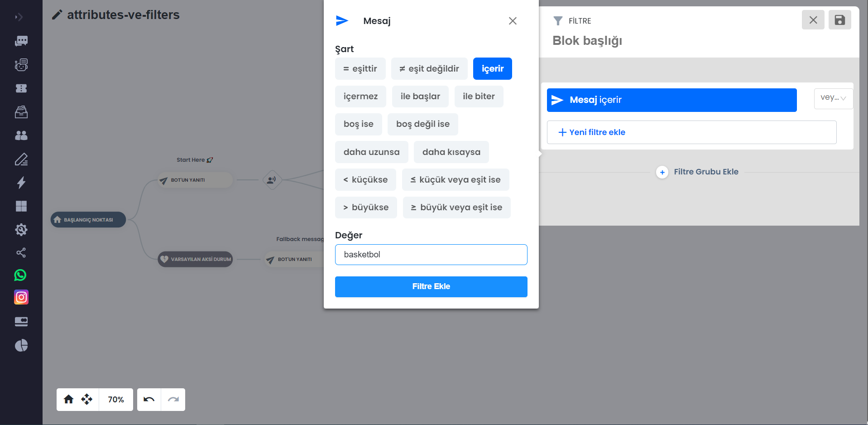Click the Değer input field containing basketbol

[x=431, y=255]
